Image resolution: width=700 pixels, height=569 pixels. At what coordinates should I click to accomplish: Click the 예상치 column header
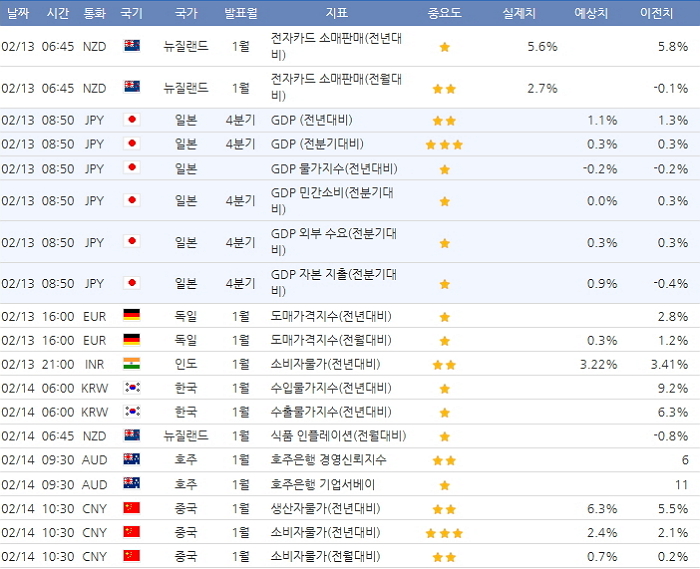[x=591, y=13]
